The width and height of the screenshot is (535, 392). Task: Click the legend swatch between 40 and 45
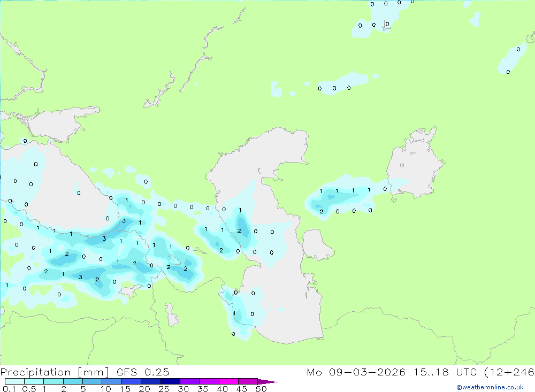coord(228,381)
